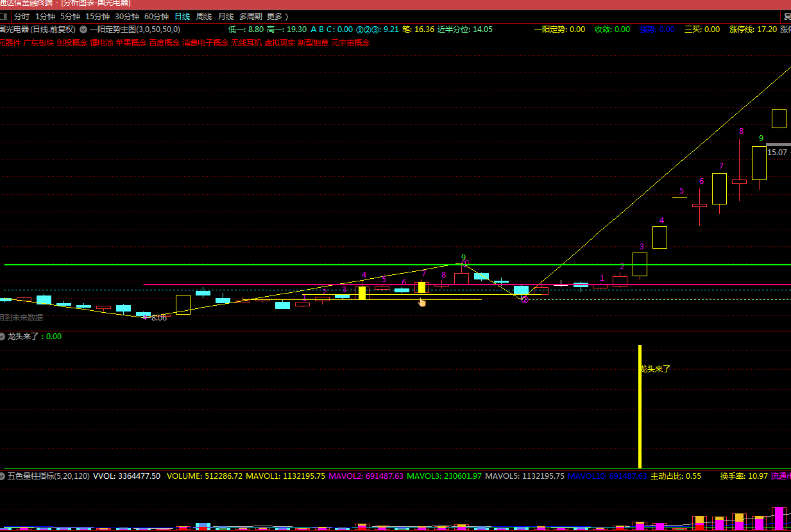The image size is (791, 532).
Task: Click the 百度概念 concept tag
Action: click(x=164, y=43)
